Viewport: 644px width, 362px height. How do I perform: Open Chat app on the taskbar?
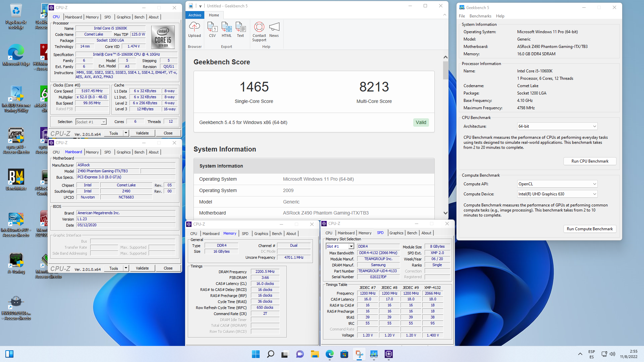point(300,354)
